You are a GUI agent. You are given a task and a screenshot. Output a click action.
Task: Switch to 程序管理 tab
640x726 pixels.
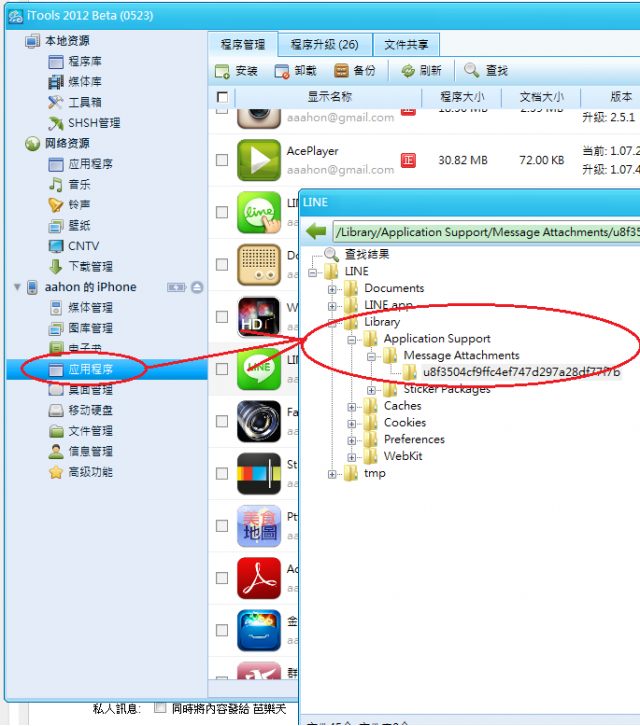pyautogui.click(x=243, y=44)
